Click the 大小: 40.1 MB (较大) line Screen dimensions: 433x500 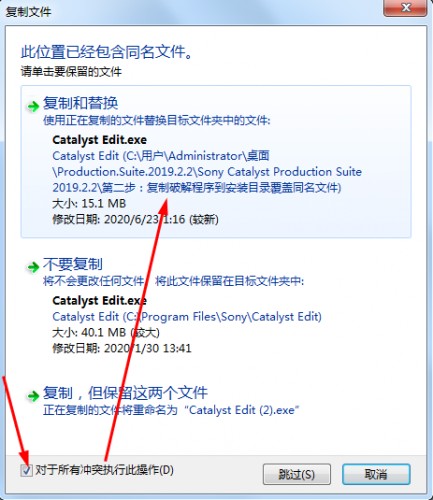(x=106, y=332)
